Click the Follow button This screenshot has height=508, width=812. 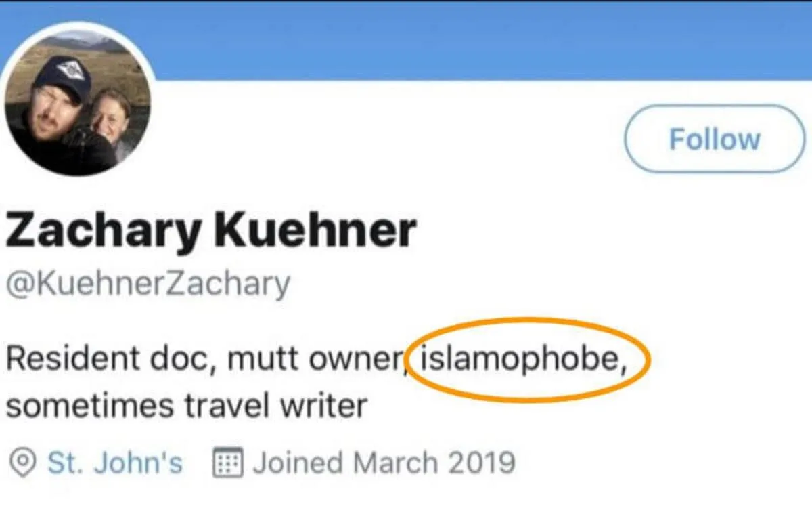point(714,139)
